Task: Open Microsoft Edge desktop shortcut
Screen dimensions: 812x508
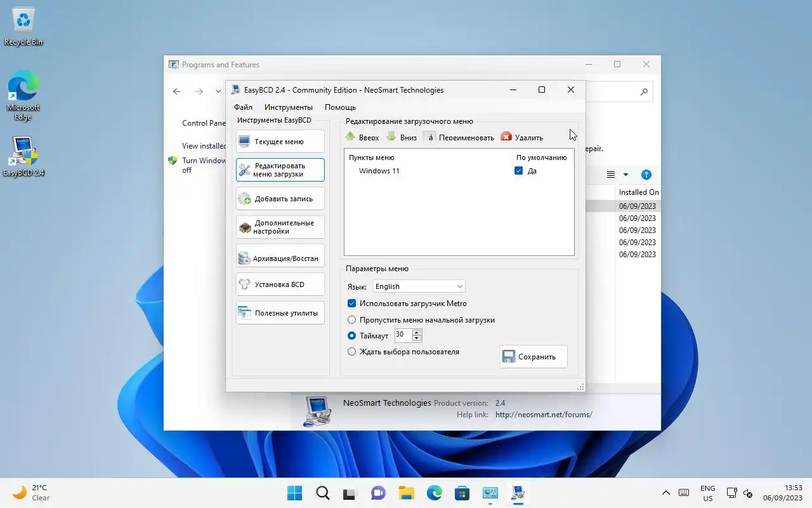Action: [23, 95]
